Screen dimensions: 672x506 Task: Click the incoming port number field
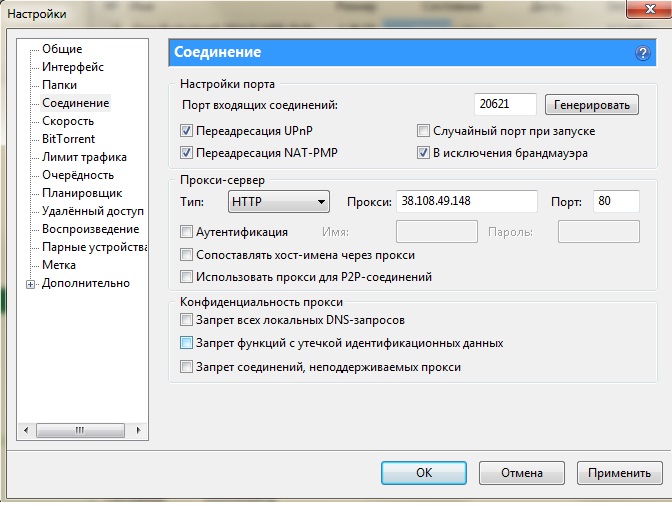[x=505, y=105]
